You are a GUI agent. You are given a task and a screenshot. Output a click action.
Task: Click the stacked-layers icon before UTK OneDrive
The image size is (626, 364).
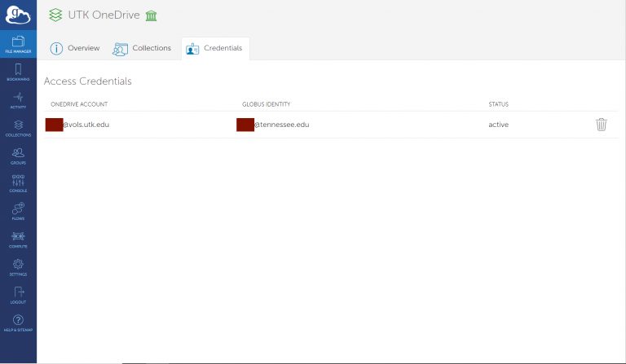pos(55,15)
